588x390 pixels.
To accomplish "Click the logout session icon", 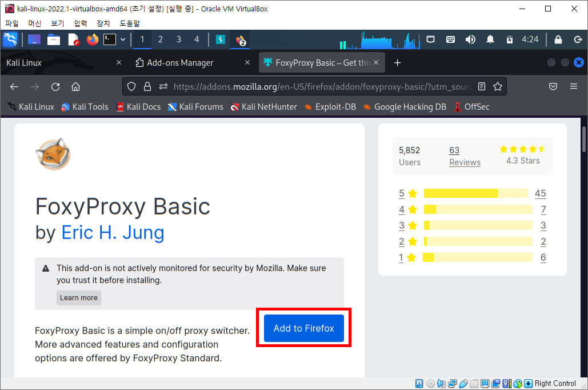I will point(578,39).
